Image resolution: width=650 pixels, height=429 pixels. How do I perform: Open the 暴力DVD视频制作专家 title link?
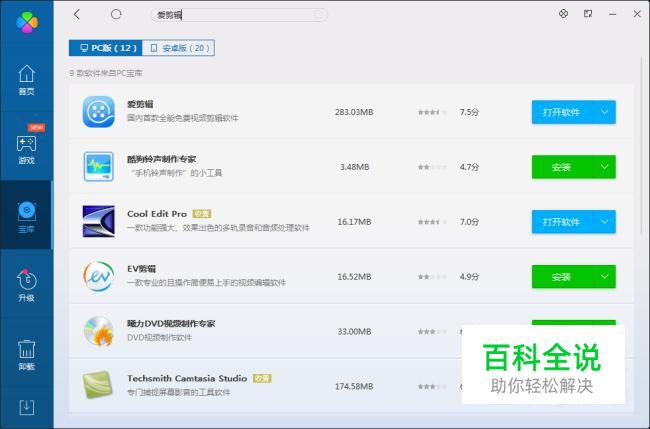171,323
